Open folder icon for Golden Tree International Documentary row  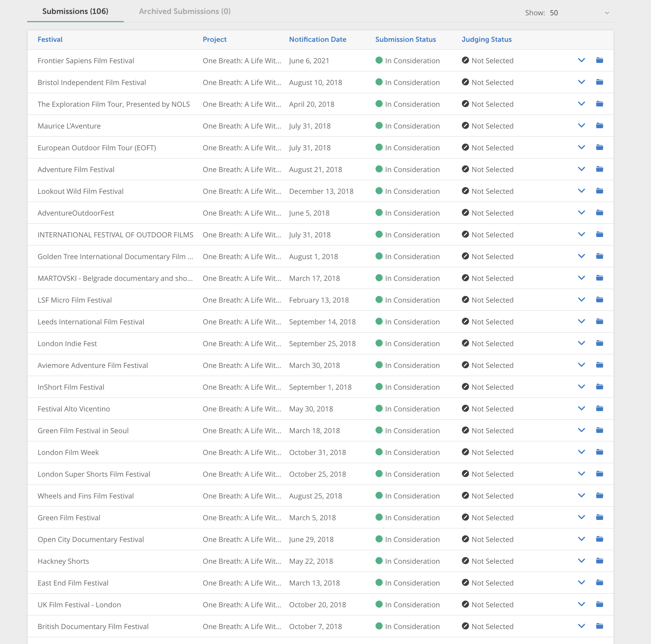[x=600, y=256]
